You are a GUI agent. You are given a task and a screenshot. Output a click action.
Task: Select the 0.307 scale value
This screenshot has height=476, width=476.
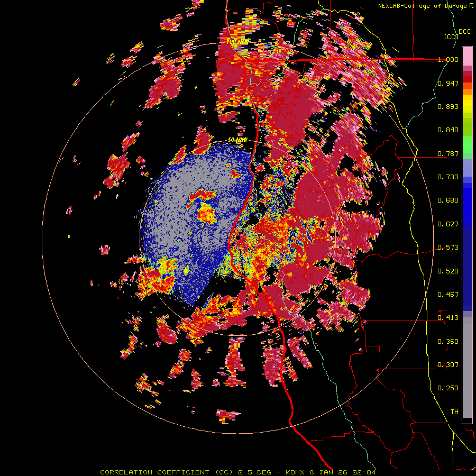click(x=448, y=365)
